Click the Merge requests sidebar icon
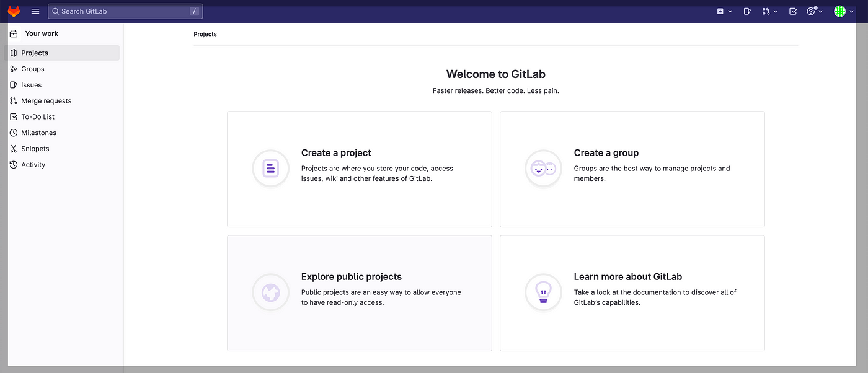Image resolution: width=868 pixels, height=373 pixels. click(14, 101)
